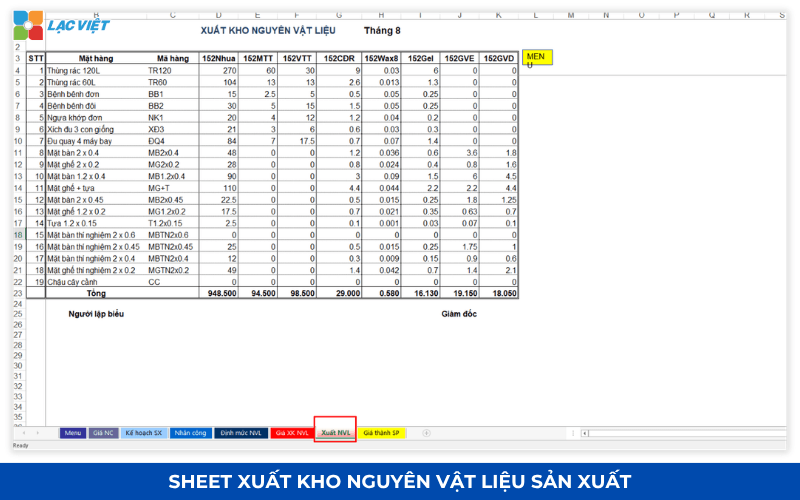Screen dimensions: 800x500
Task: Switch to the Định mức NVL tab
Action: pyautogui.click(x=241, y=433)
